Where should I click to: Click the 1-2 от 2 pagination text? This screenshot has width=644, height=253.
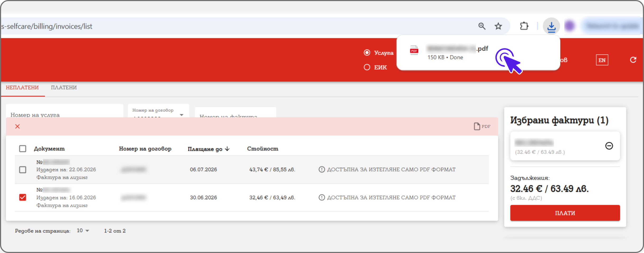pyautogui.click(x=115, y=231)
